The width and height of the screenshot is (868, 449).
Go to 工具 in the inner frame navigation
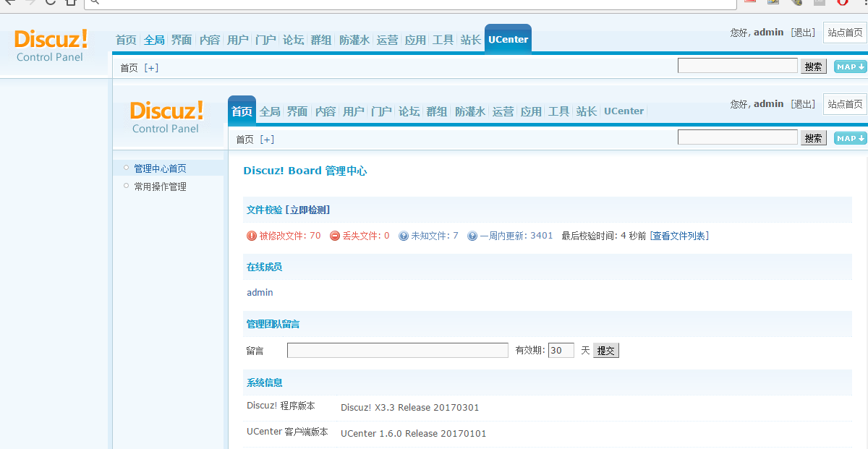pos(558,111)
